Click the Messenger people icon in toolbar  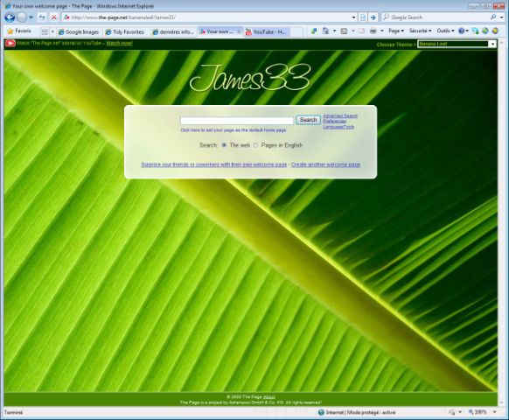475,31
